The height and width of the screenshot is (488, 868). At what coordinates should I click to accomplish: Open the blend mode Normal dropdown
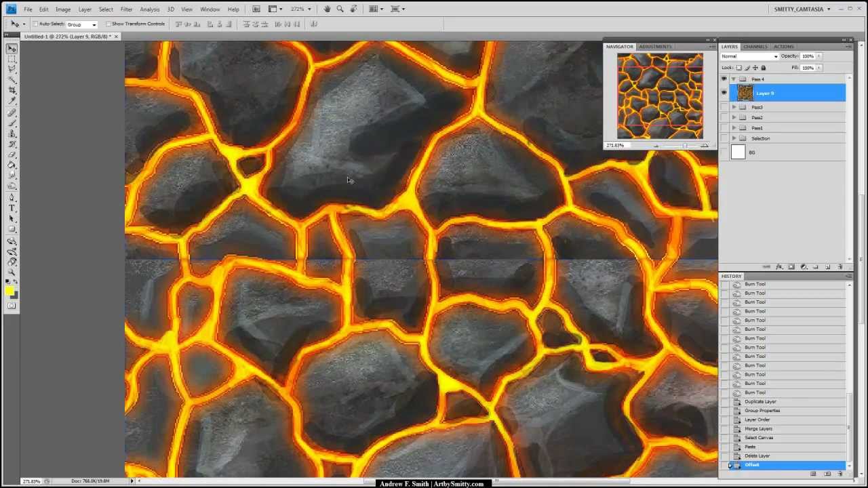coord(749,56)
